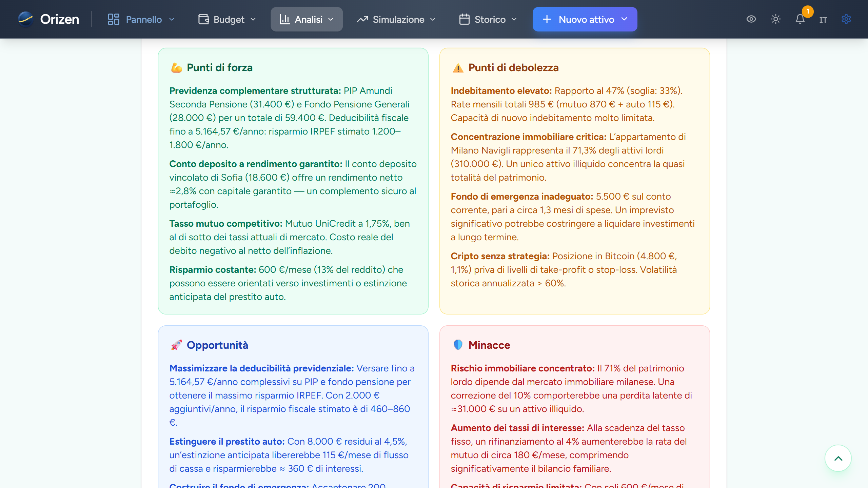Screen dimensions: 868x488
Task: Click the Analisi bar chart icon
Action: [x=284, y=19]
